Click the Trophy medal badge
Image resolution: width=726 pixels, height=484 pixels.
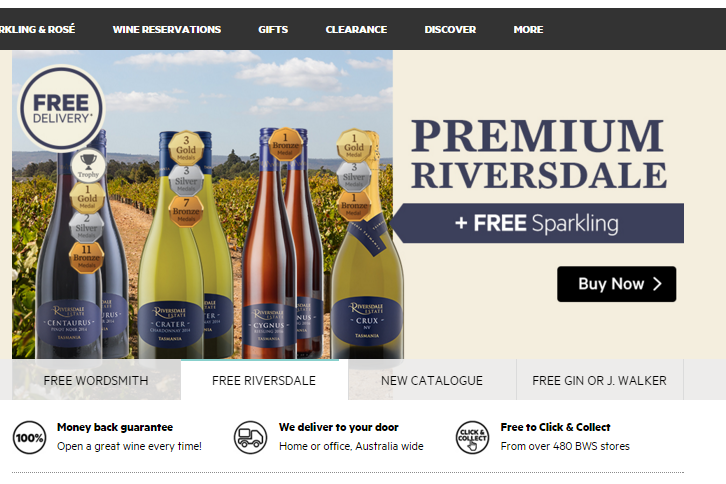pyautogui.click(x=88, y=165)
